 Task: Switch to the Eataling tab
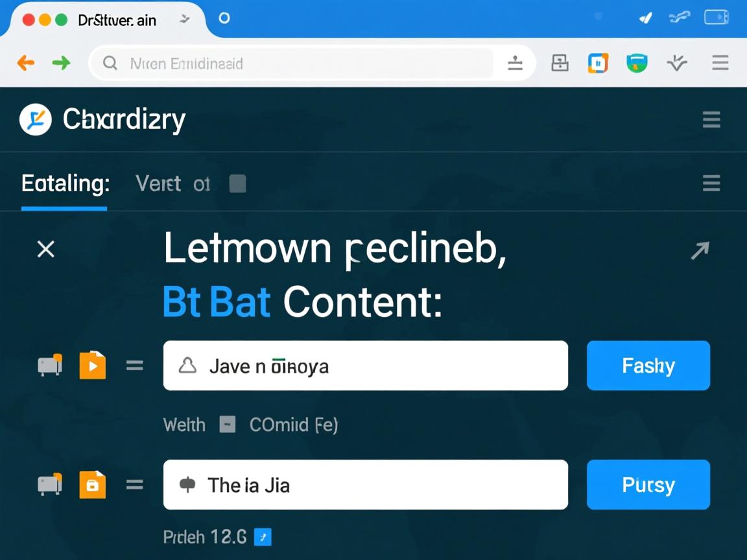tap(65, 184)
